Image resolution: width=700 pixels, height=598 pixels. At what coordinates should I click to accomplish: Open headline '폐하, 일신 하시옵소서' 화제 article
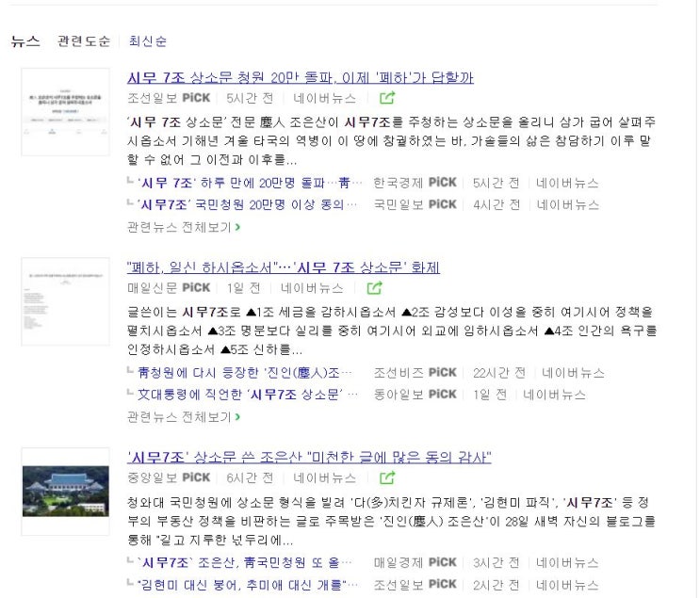point(284,267)
